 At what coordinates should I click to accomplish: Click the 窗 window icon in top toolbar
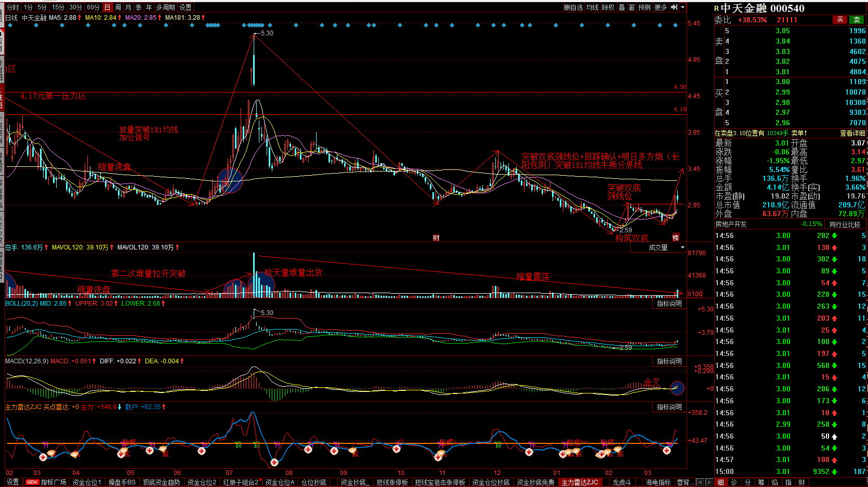pos(632,7)
